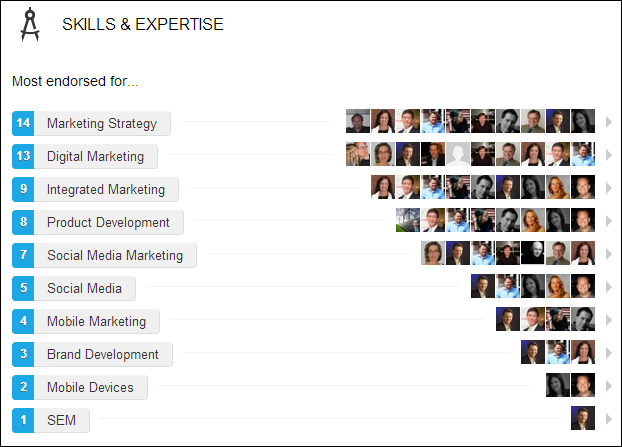Viewport: 622px width, 447px height.
Task: Click the compass icon beside Skills & Expertise
Action: tap(32, 25)
